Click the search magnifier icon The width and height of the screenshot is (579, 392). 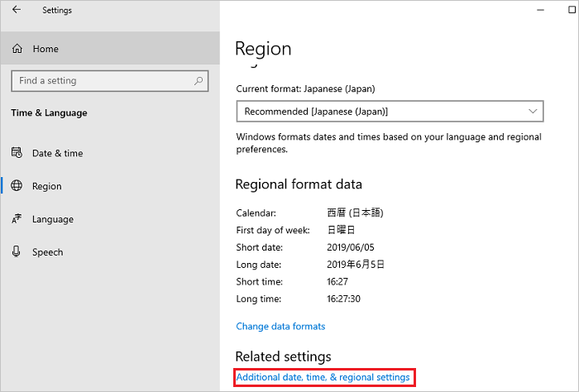tap(199, 80)
